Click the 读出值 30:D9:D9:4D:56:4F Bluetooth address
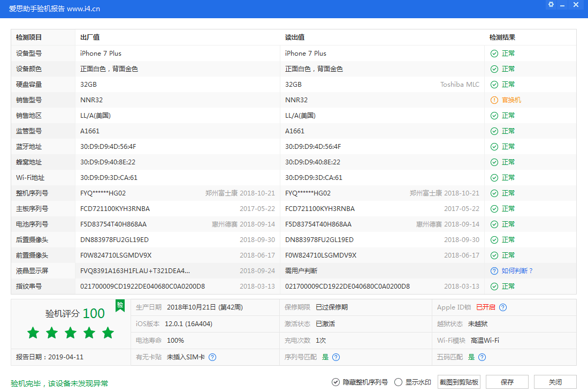 313,147
